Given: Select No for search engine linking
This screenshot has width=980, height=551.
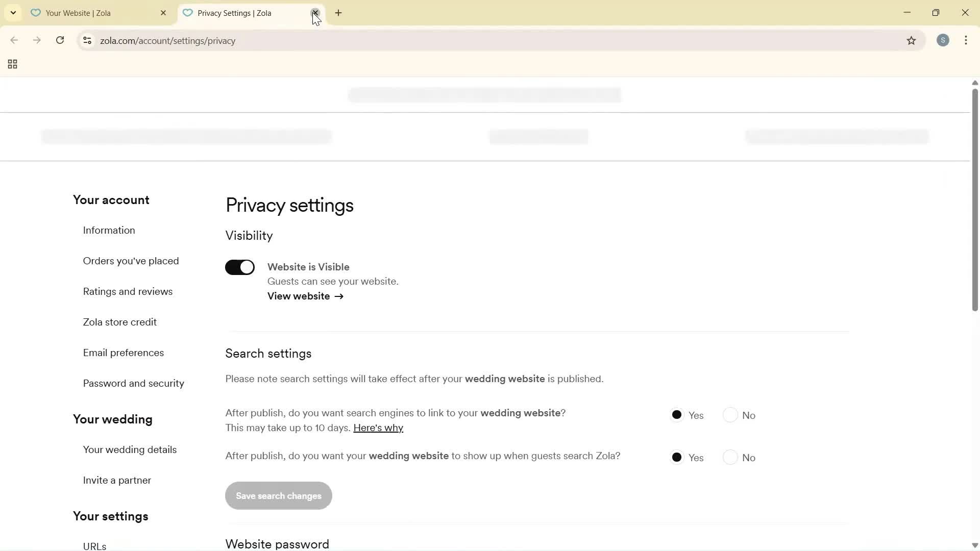Looking at the screenshot, I should point(731,415).
